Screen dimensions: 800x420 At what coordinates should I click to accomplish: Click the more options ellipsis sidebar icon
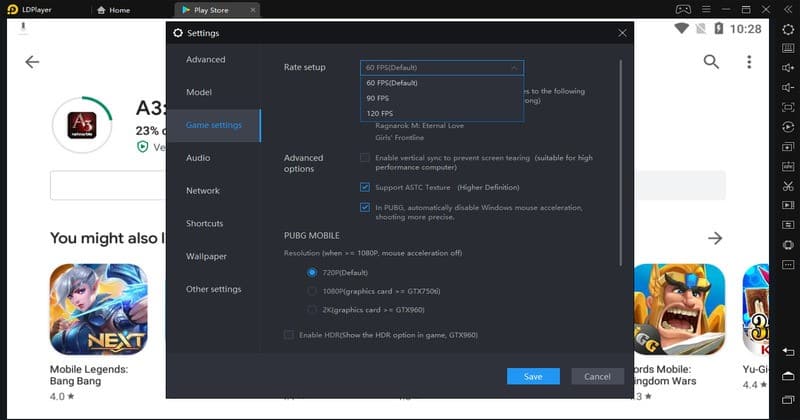[x=788, y=264]
